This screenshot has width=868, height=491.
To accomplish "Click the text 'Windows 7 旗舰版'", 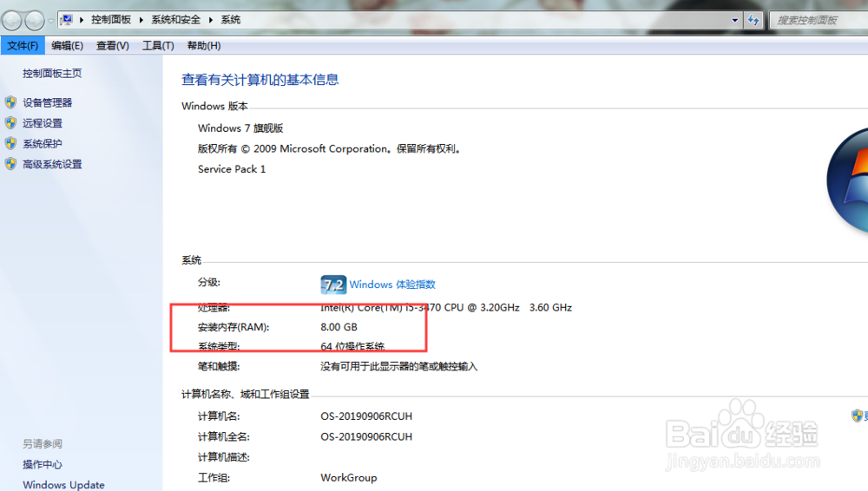I will [240, 128].
